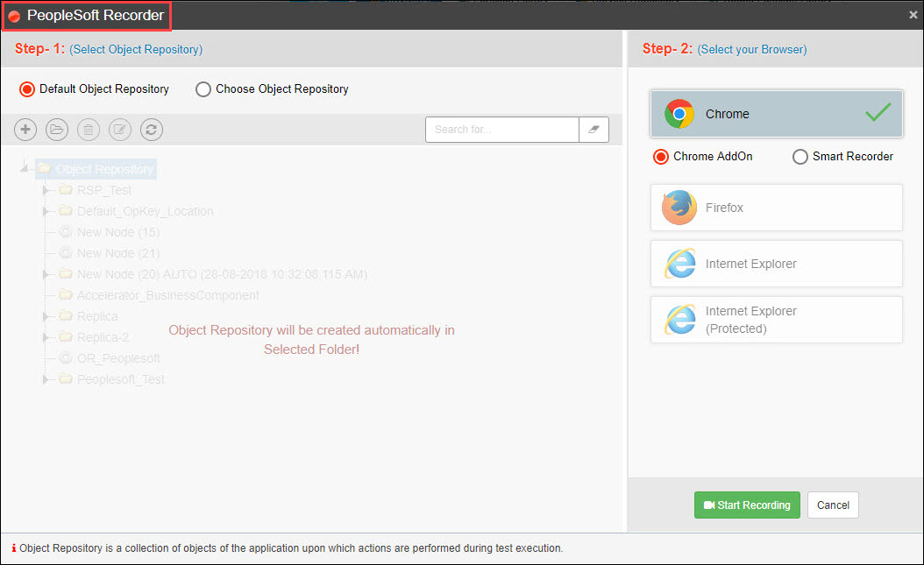Clear the search with the eraser icon
This screenshot has height=565, width=924.
593,130
